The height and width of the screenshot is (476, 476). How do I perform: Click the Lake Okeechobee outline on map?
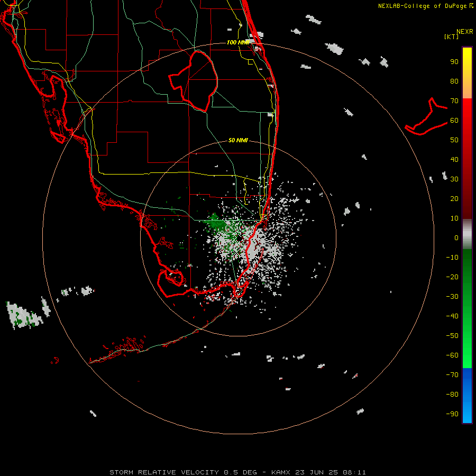click(193, 81)
